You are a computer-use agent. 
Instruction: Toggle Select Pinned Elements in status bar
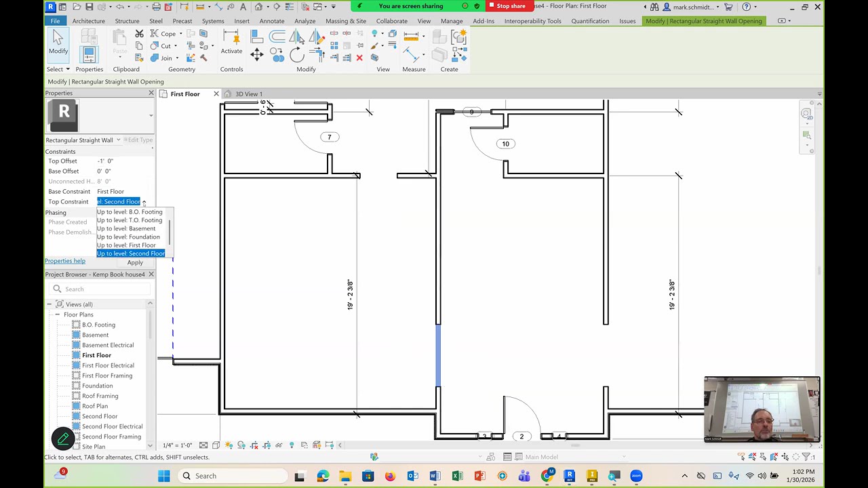pos(764,457)
